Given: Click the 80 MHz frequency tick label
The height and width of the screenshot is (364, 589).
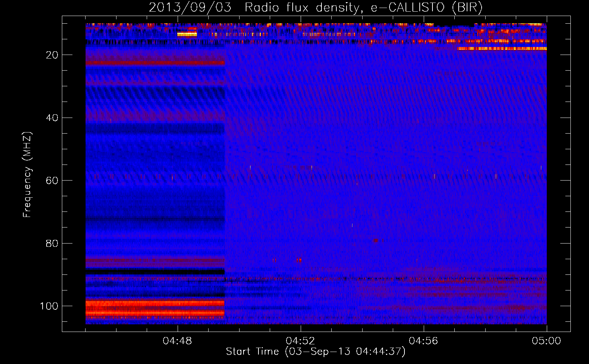Looking at the screenshot, I should point(52,244).
